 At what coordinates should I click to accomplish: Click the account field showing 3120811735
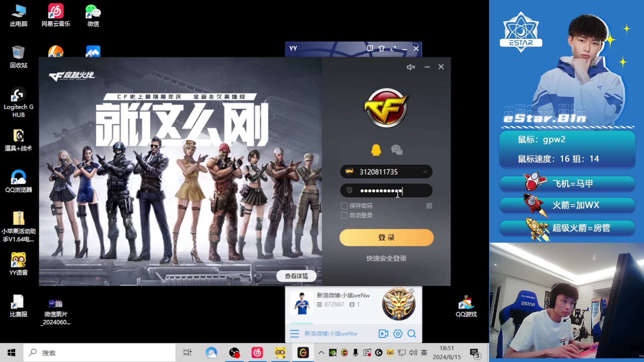(x=386, y=172)
